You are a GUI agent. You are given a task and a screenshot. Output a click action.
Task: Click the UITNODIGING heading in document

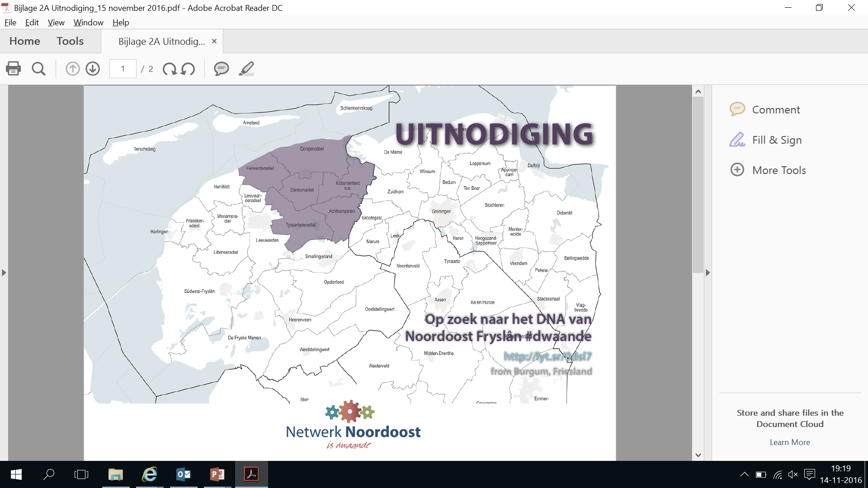494,134
